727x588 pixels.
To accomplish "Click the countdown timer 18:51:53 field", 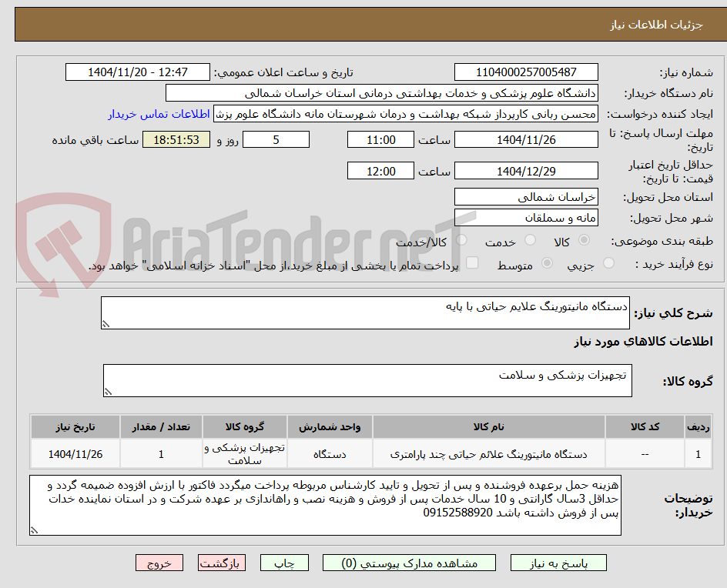I will [x=176, y=139].
